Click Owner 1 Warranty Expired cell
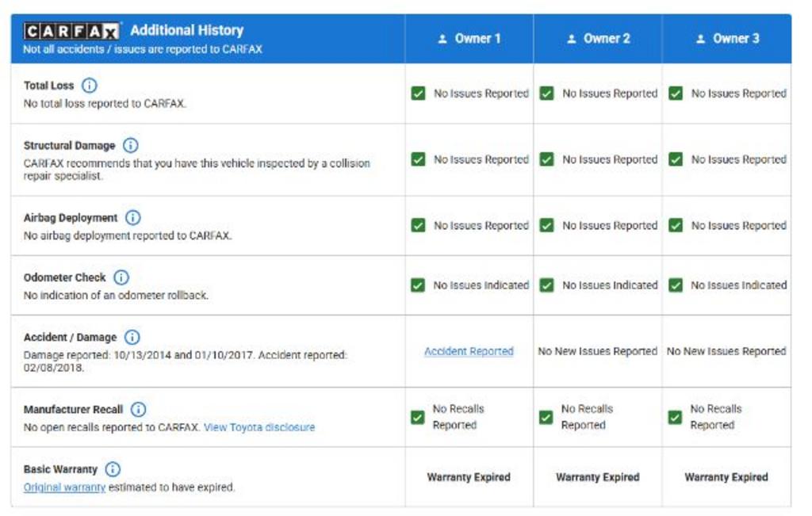Viewport: 812px width, 516px height. (469, 477)
